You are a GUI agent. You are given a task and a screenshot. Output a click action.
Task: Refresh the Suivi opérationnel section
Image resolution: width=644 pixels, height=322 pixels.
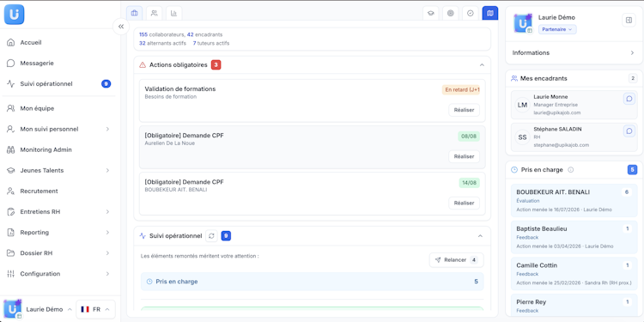[211, 236]
